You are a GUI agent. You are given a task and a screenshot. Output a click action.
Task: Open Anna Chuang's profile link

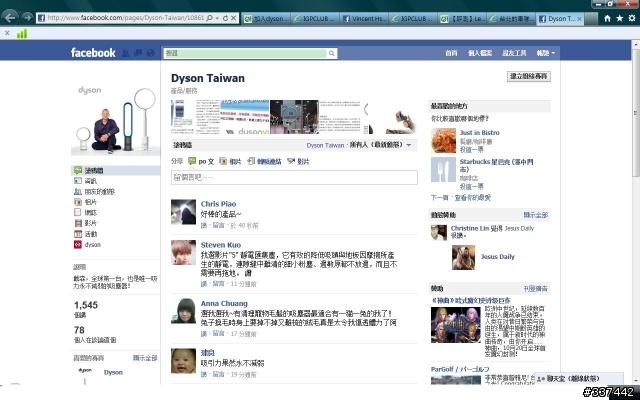(x=224, y=303)
